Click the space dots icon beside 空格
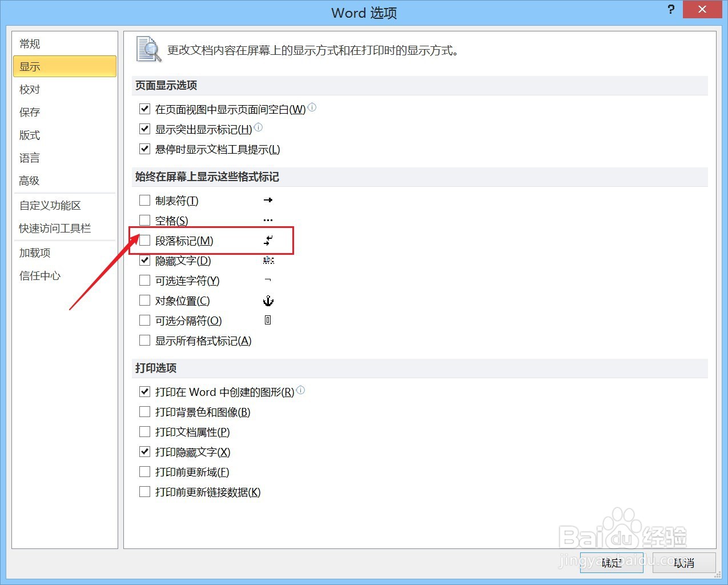Screen dimensions: 728x585 [268, 220]
